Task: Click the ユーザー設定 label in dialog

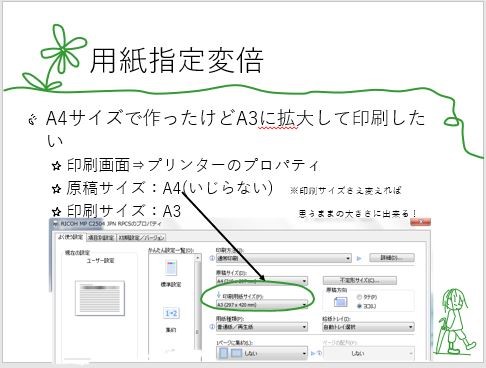Action: coord(100,260)
